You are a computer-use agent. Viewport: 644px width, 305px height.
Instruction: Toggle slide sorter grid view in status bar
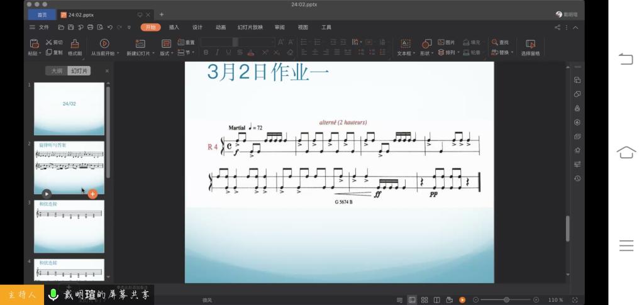pyautogui.click(x=425, y=300)
